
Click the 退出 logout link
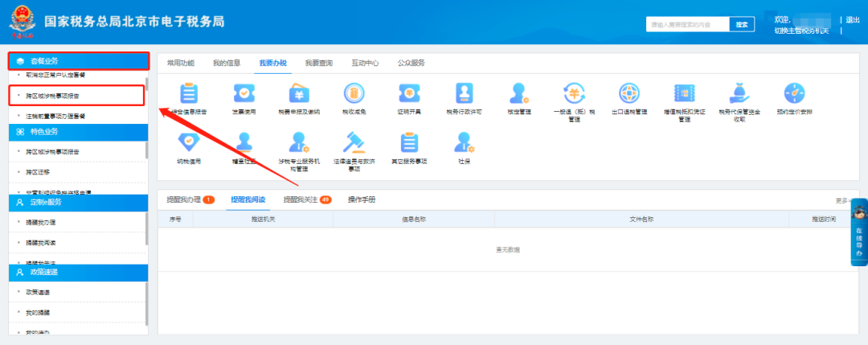[853, 20]
